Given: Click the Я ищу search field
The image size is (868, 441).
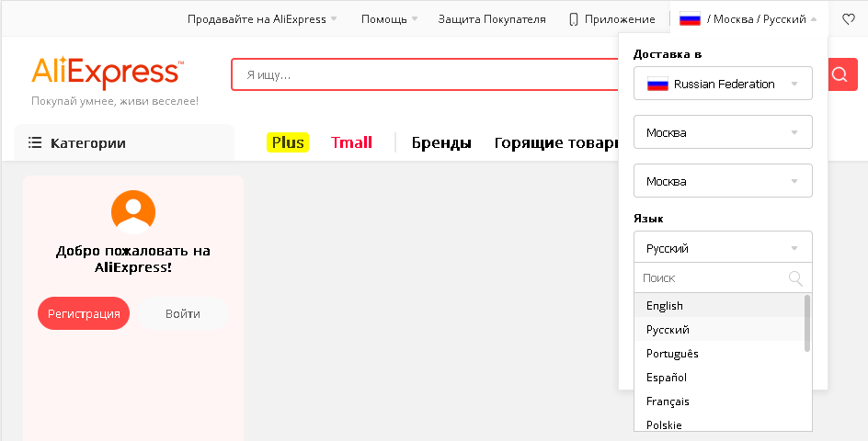Looking at the screenshot, I should coord(424,74).
